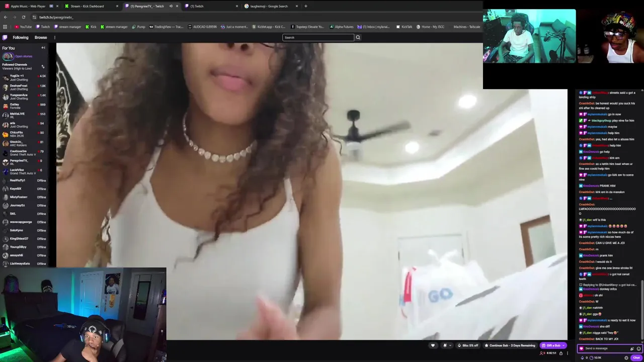644x362 pixels.
Task: Open Ostley Fortnite channel
Action: coord(24,106)
